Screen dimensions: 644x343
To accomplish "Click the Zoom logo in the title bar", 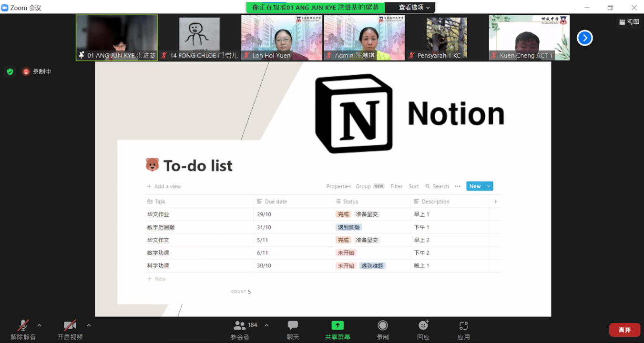I will tap(5, 8).
